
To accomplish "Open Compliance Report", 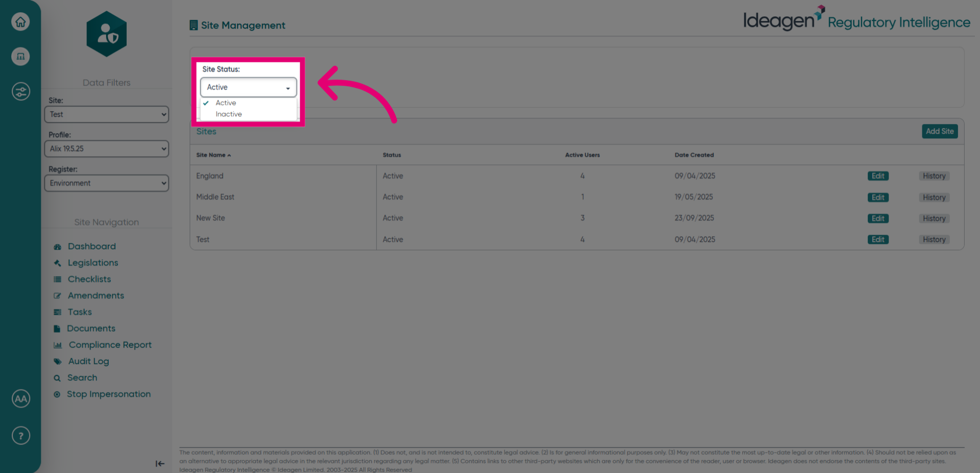I will pos(110,345).
